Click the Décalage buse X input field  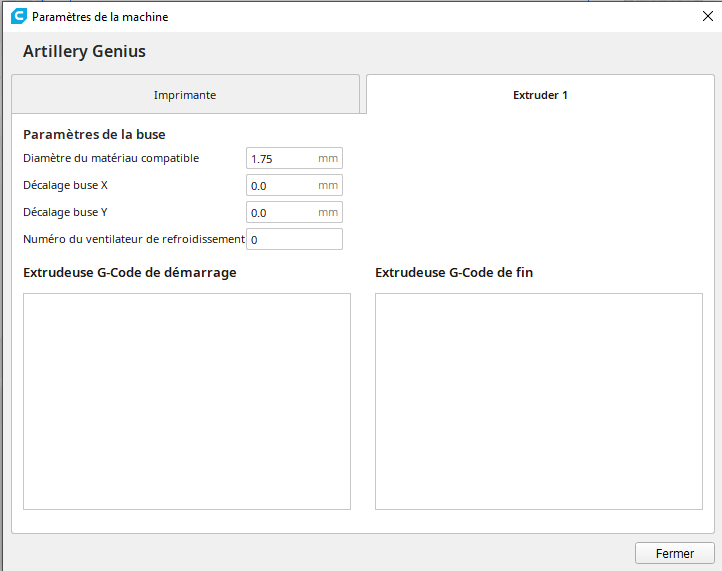click(294, 186)
